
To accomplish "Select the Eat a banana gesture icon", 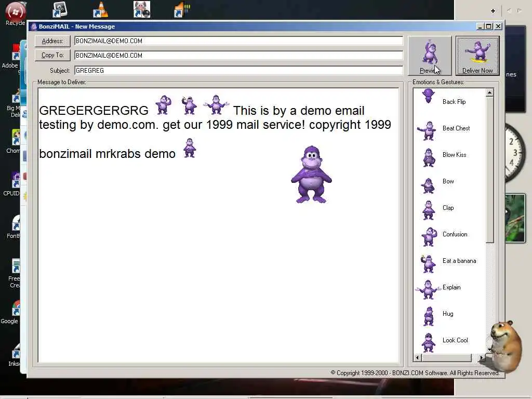I will pyautogui.click(x=428, y=263).
